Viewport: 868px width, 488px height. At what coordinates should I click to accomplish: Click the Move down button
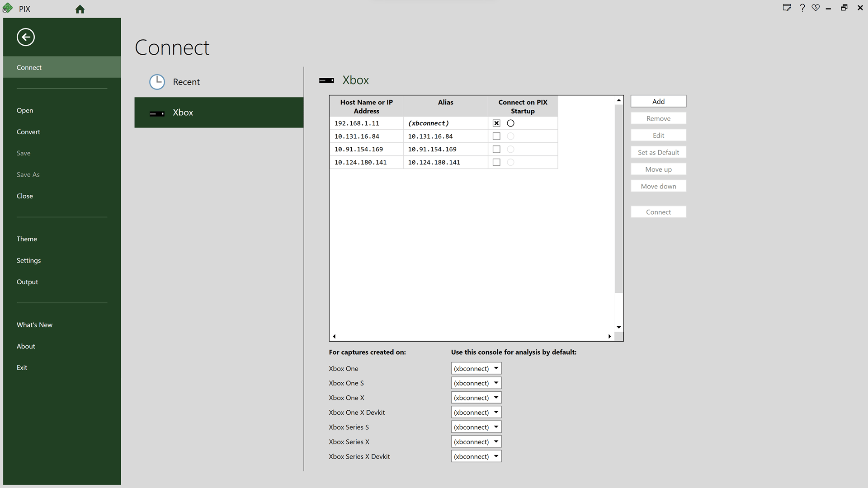tap(658, 187)
